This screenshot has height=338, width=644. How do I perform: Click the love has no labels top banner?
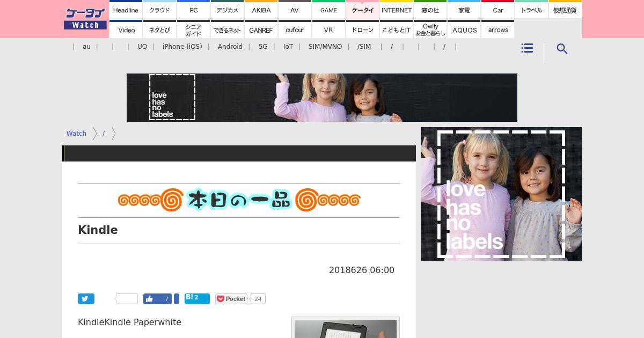(x=322, y=98)
